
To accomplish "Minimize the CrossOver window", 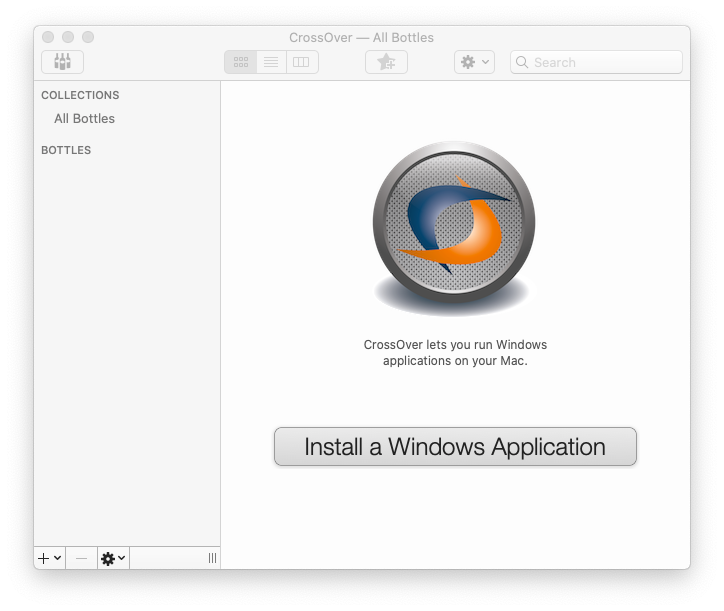I will [x=68, y=37].
